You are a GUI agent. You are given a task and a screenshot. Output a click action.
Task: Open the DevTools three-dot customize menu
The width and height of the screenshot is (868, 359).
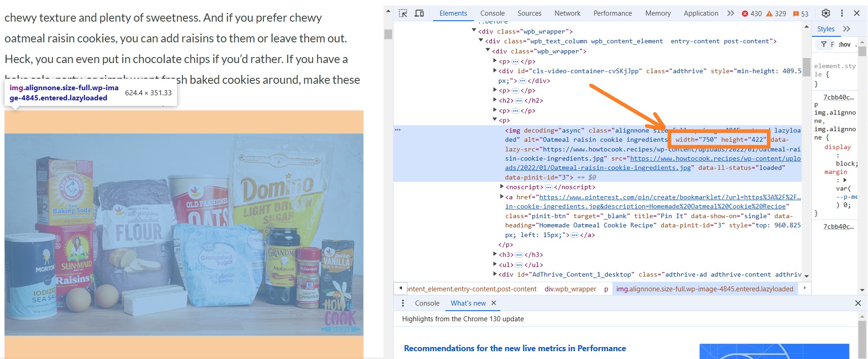pos(842,13)
